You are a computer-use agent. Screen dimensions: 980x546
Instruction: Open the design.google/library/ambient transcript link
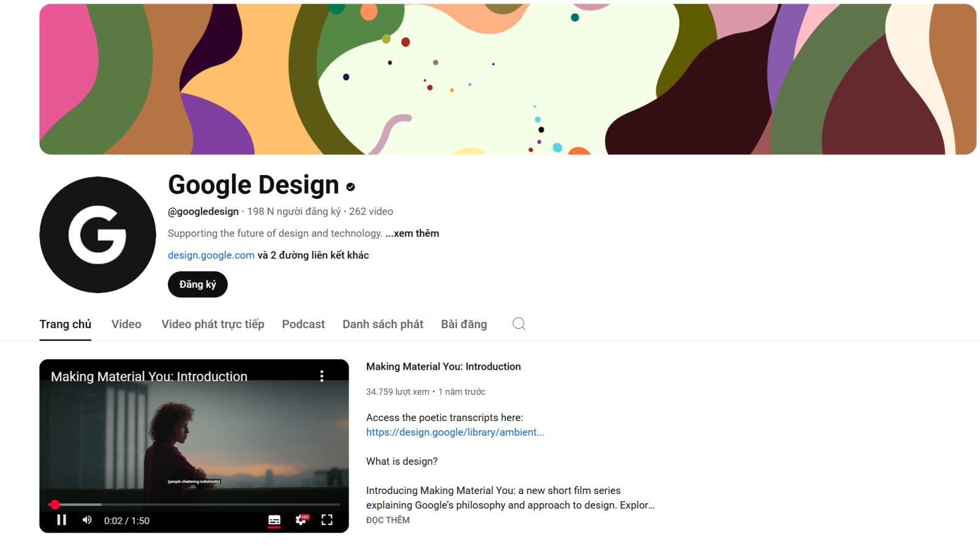455,432
